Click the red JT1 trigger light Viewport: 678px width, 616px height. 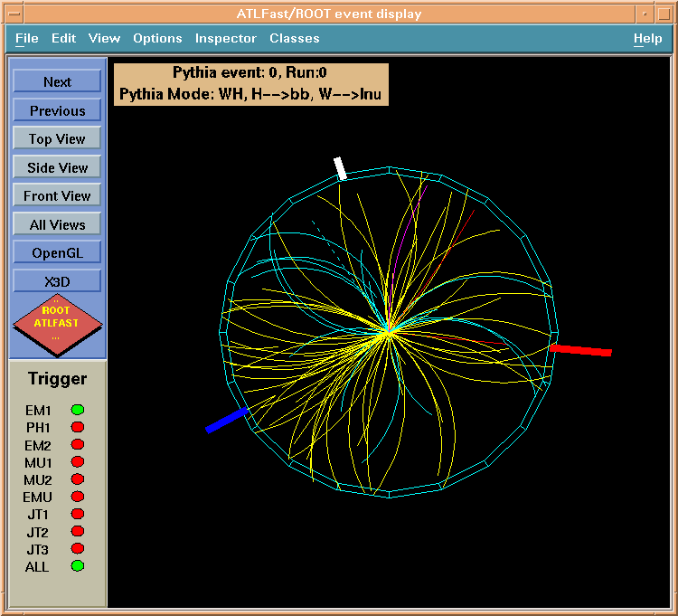pos(78,514)
